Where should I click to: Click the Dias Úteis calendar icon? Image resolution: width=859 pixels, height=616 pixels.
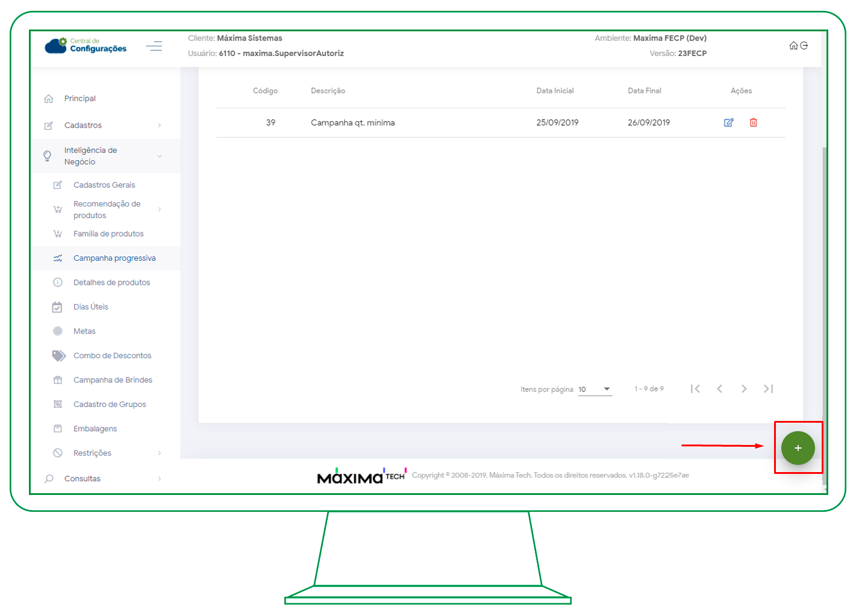pos(57,307)
